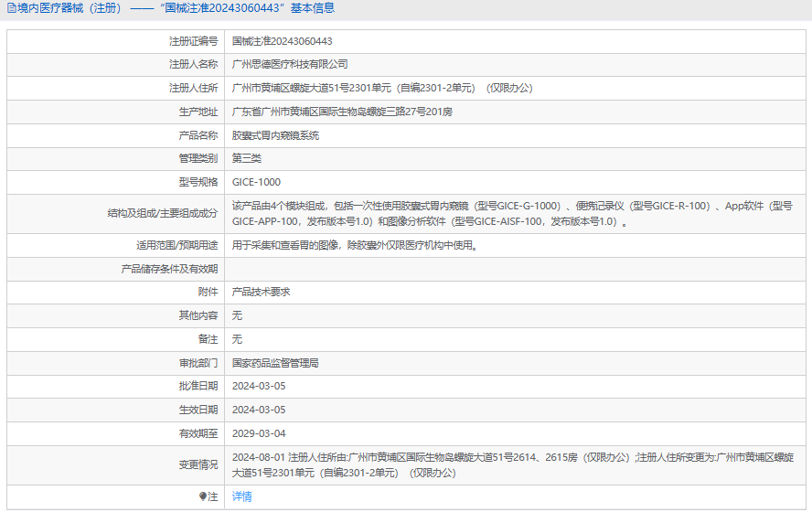Click the production address in 生产地址 row
The image size is (812, 512).
tap(342, 112)
